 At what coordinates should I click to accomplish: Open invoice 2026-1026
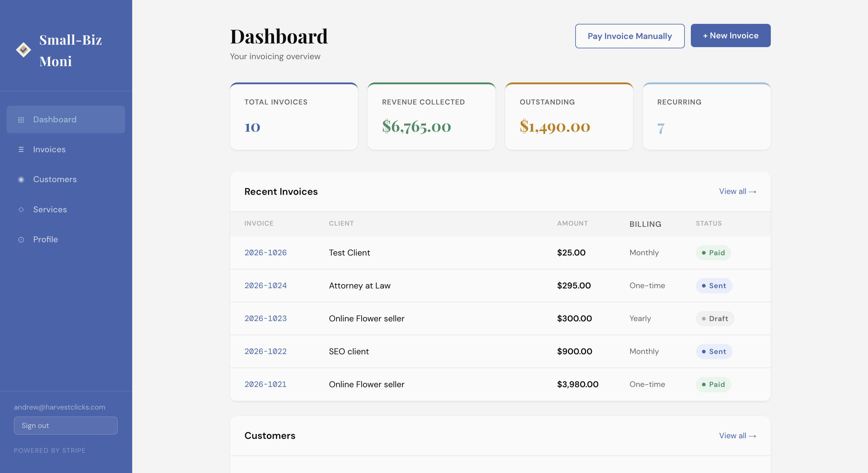266,253
